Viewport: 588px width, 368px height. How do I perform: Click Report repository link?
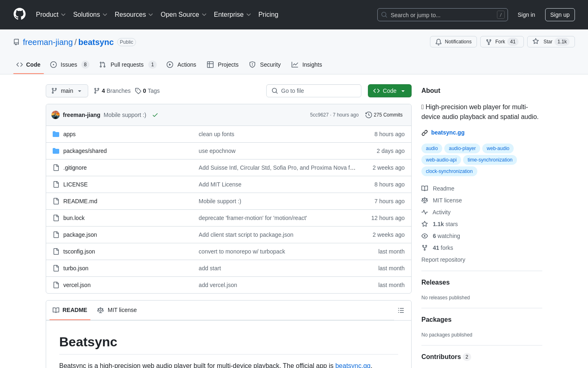pyautogui.click(x=443, y=260)
